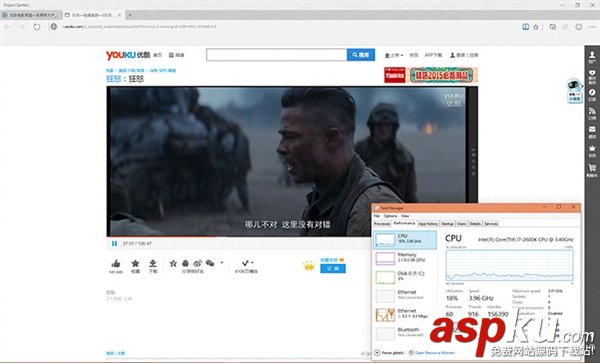Click the blue 搜库 search button

361,55
